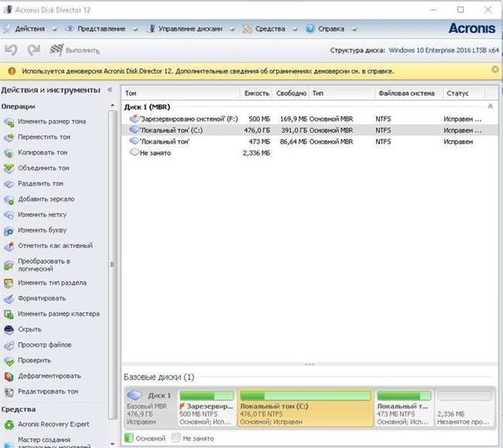Image resolution: width=503 pixels, height=448 pixels.
Task: Sort by the Статус column header
Action: tap(464, 94)
